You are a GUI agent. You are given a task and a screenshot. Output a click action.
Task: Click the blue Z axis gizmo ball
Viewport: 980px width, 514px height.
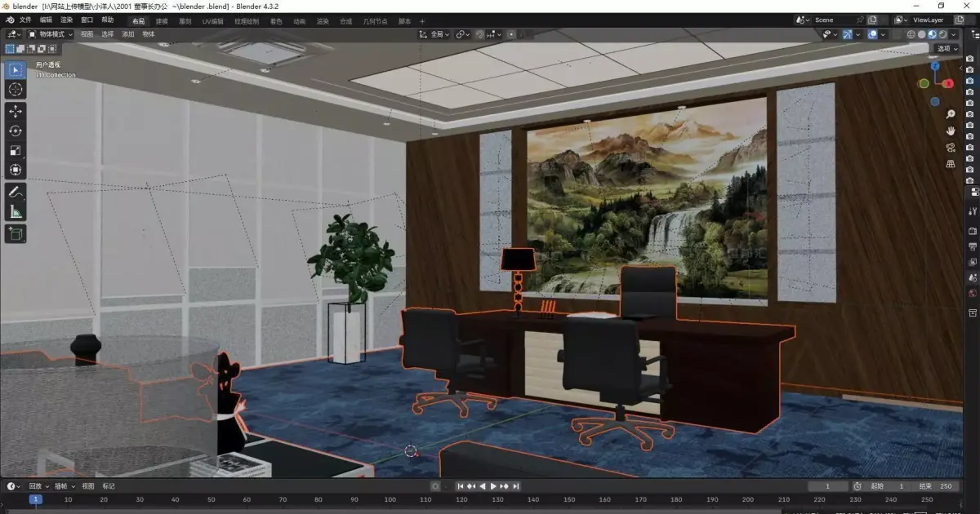[x=935, y=65]
